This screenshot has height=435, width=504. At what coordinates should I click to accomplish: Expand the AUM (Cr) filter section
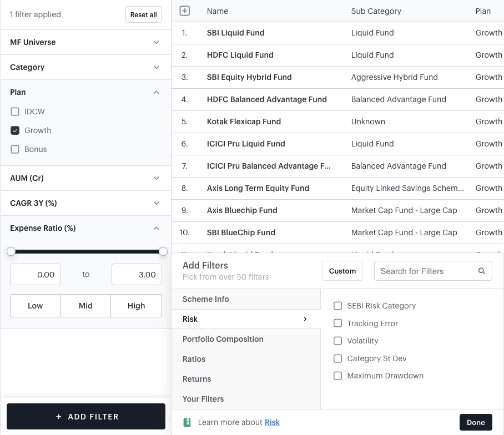(x=86, y=178)
